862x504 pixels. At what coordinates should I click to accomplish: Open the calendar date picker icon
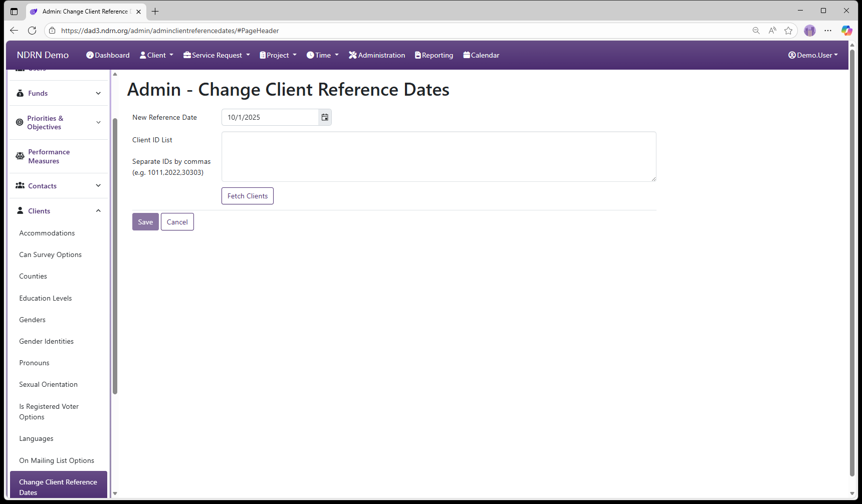325,117
